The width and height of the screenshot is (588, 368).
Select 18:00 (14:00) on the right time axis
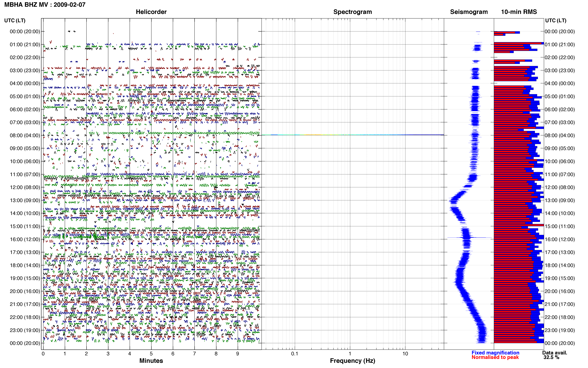click(x=560, y=266)
